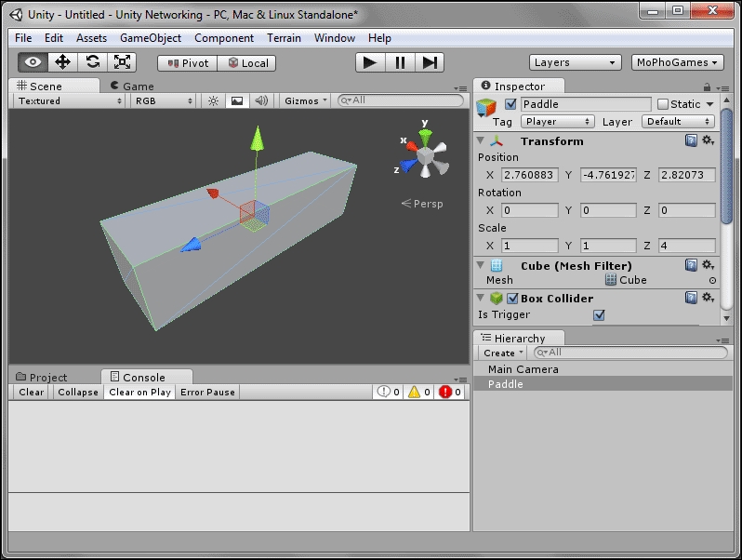Image resolution: width=742 pixels, height=560 pixels.
Task: Collapse the Box Collider component
Action: (x=481, y=298)
